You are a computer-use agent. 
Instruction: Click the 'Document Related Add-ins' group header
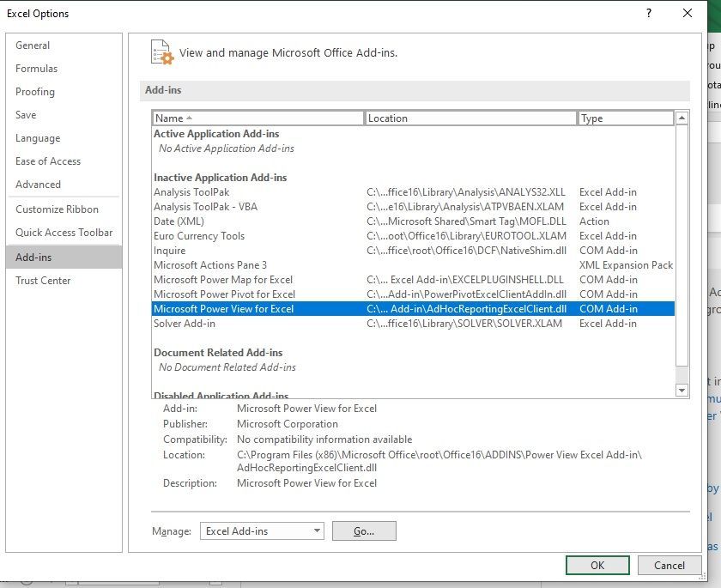click(218, 353)
